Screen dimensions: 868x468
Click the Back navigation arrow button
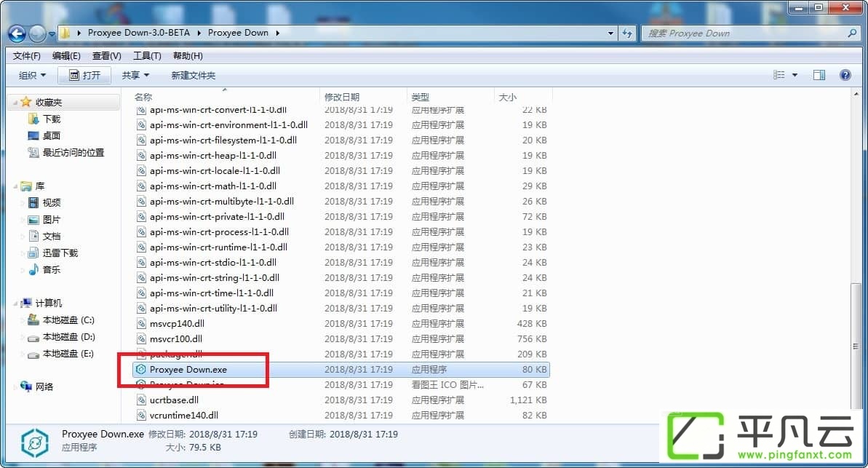[x=17, y=33]
